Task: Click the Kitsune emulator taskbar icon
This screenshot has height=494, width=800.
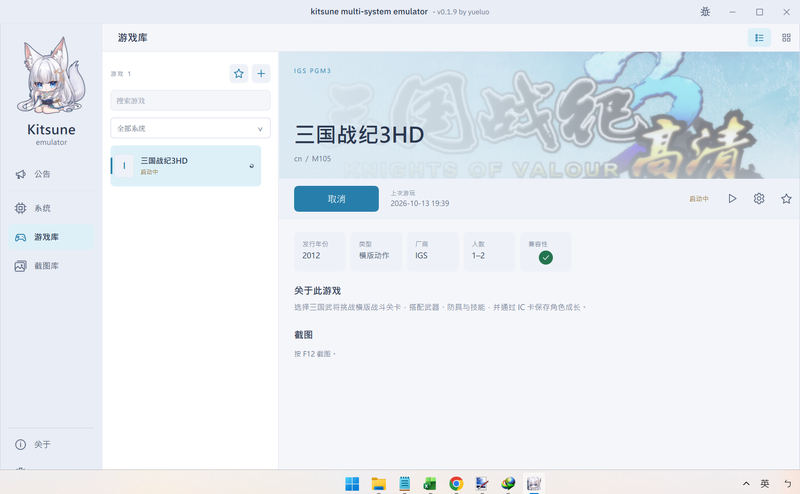Action: tap(534, 483)
